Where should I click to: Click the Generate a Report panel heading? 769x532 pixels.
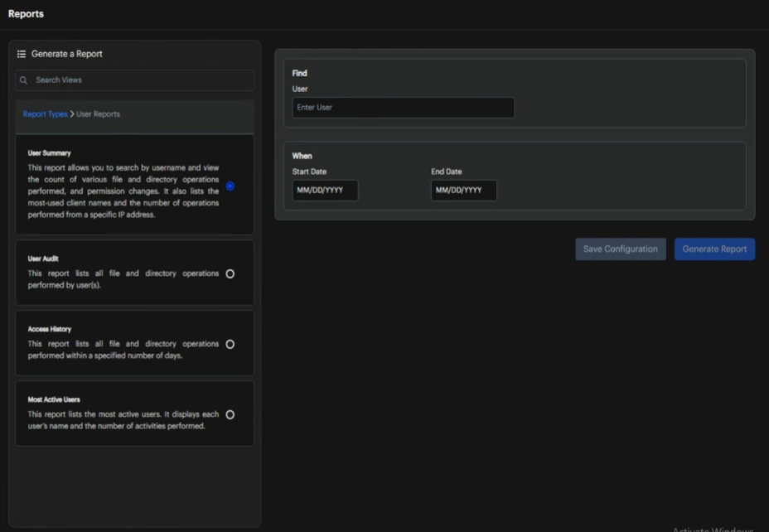point(66,54)
